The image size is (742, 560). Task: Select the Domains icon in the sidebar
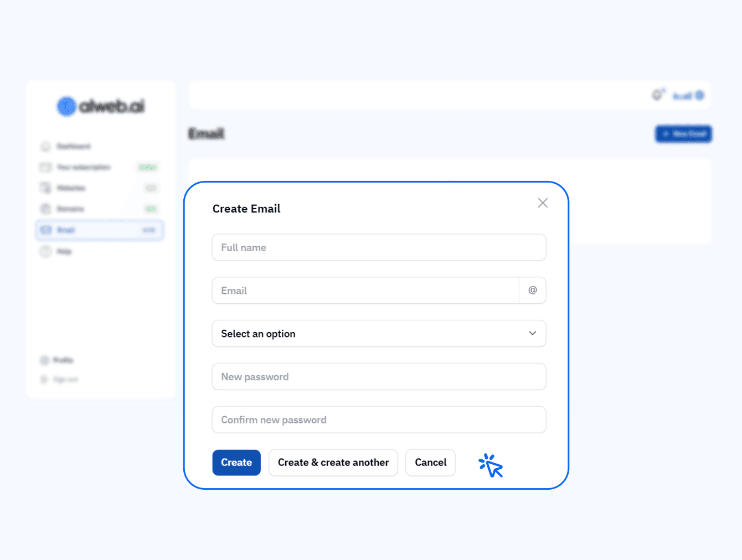(45, 209)
